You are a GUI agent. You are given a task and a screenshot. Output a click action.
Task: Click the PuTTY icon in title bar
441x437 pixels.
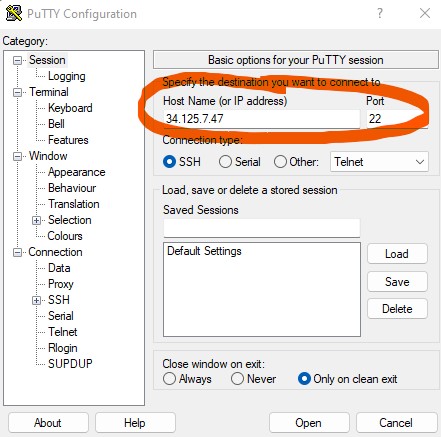tap(14, 13)
